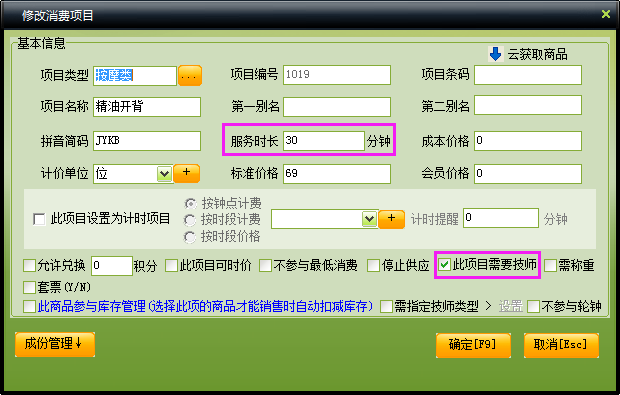This screenshot has height=395, width=620.
Task: Click the 修改消费项目 window title
Action: (57, 15)
